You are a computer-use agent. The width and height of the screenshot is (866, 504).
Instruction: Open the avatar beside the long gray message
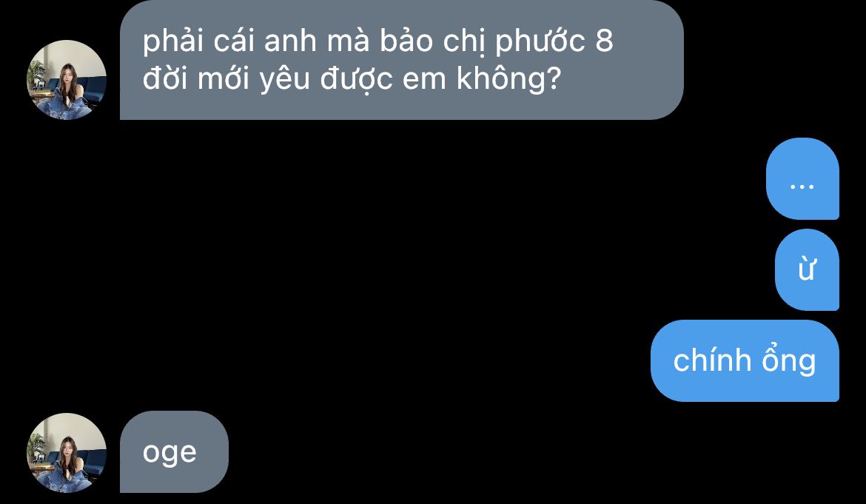(x=67, y=79)
